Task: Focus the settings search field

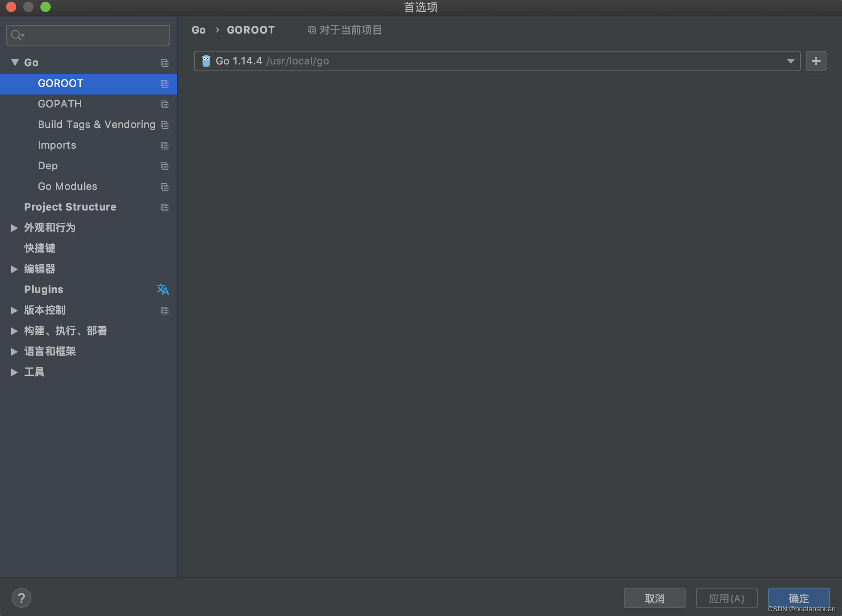Action: 88,35
